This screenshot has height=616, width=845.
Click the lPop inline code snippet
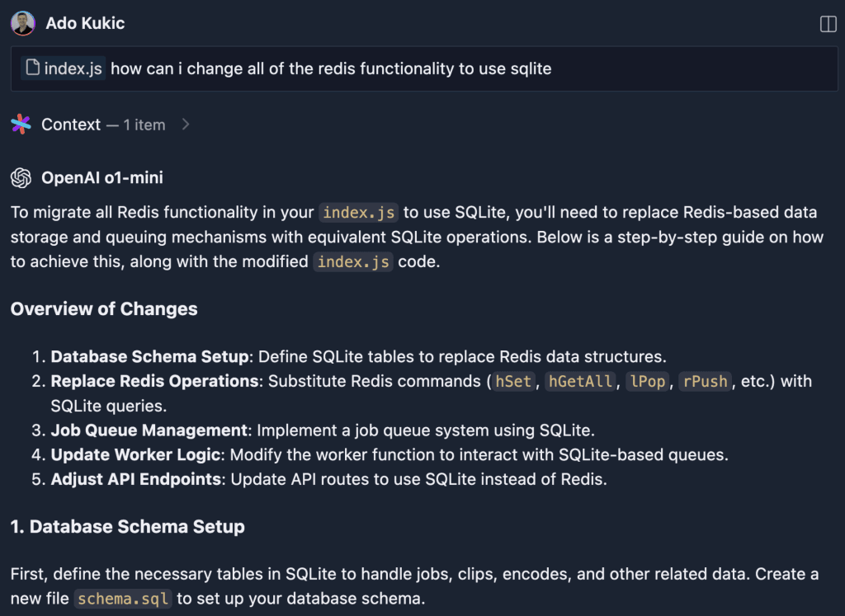point(647,381)
